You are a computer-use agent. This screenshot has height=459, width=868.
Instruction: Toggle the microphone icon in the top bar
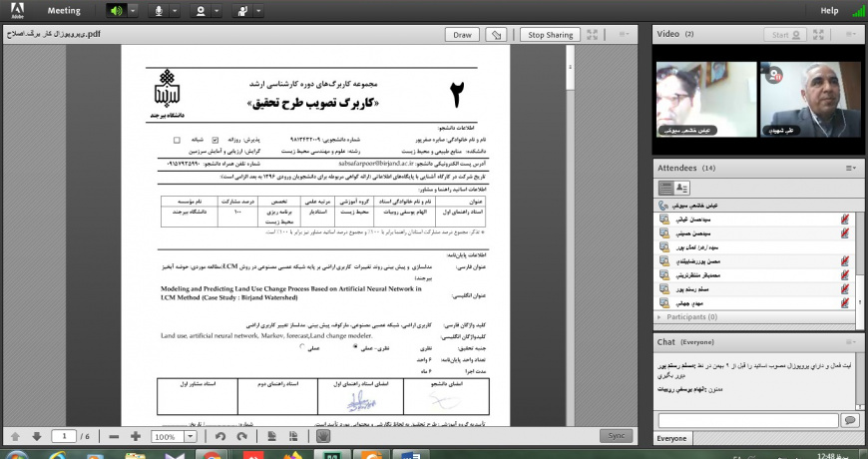[x=159, y=11]
